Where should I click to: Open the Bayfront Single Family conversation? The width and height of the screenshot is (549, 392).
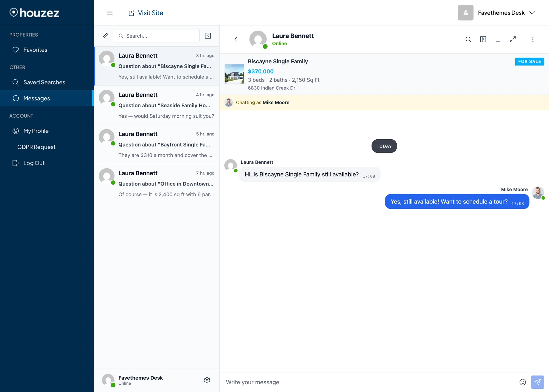pos(157,145)
